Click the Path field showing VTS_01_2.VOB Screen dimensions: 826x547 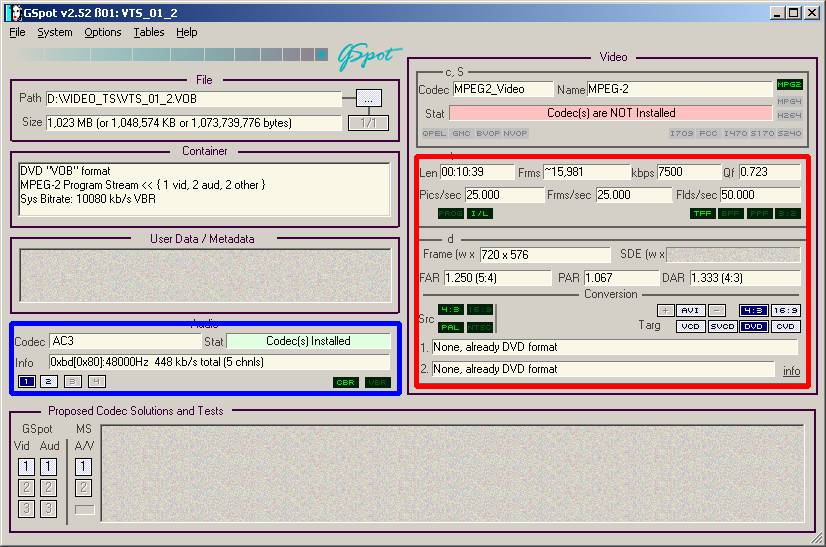pos(194,99)
